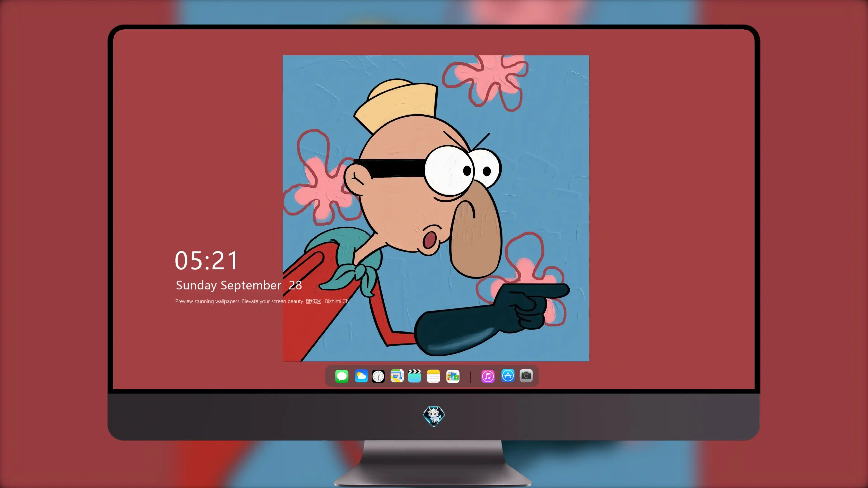Click the 'Preview stunning wallpapers' caption text
This screenshot has height=488, width=868.
click(x=262, y=301)
